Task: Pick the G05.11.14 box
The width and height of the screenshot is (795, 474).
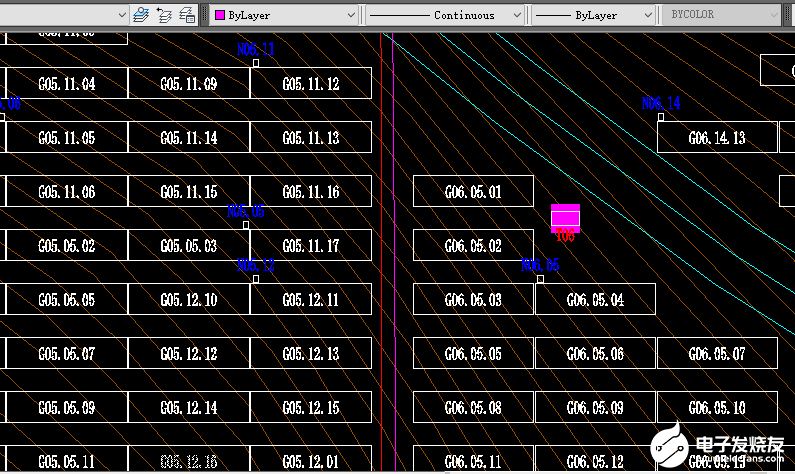Action: point(189,137)
